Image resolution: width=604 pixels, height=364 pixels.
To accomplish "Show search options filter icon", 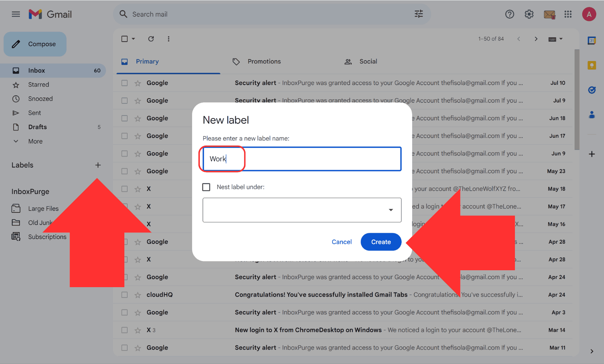I will 419,14.
